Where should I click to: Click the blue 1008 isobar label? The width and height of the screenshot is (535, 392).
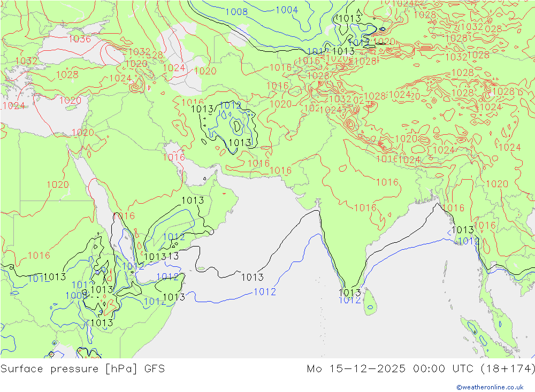click(x=236, y=12)
